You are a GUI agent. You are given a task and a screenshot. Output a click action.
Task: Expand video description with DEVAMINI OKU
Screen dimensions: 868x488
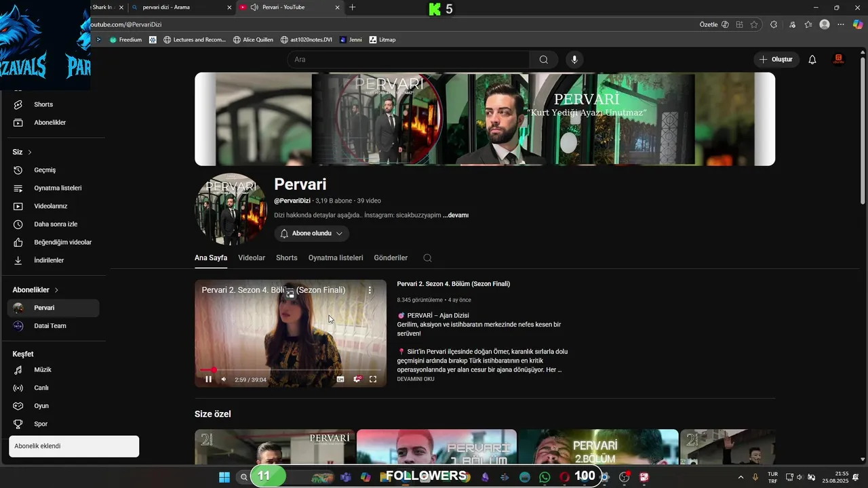point(416,379)
